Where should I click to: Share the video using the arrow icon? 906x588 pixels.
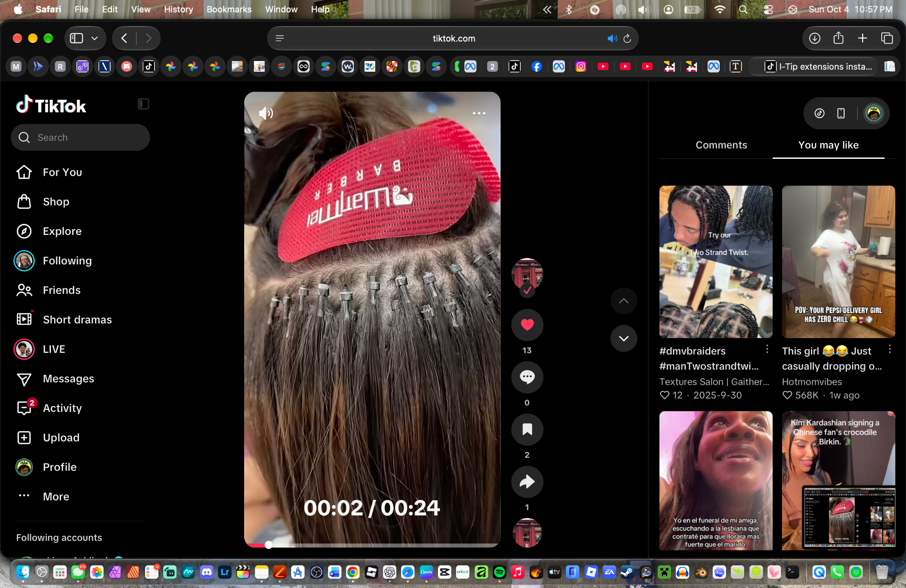[x=527, y=481]
